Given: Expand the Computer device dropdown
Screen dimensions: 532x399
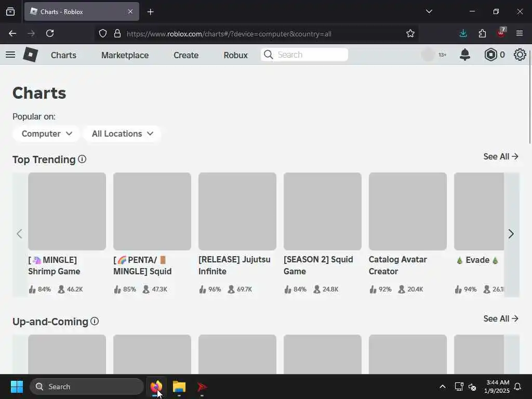Looking at the screenshot, I should pos(46,134).
